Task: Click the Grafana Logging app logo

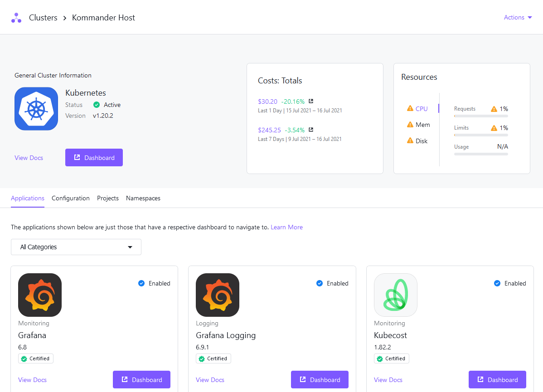Action: tap(218, 295)
